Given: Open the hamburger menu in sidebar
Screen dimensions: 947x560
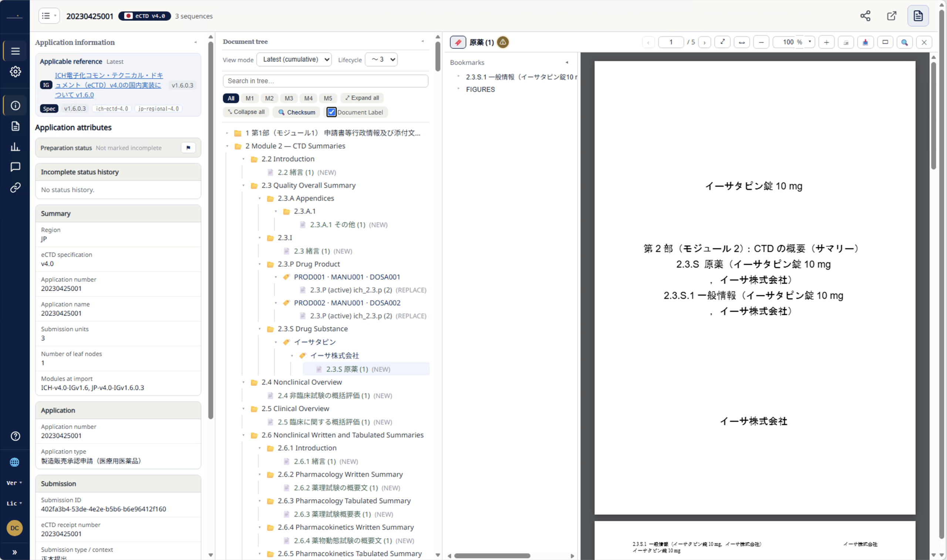Looking at the screenshot, I should click(x=15, y=51).
